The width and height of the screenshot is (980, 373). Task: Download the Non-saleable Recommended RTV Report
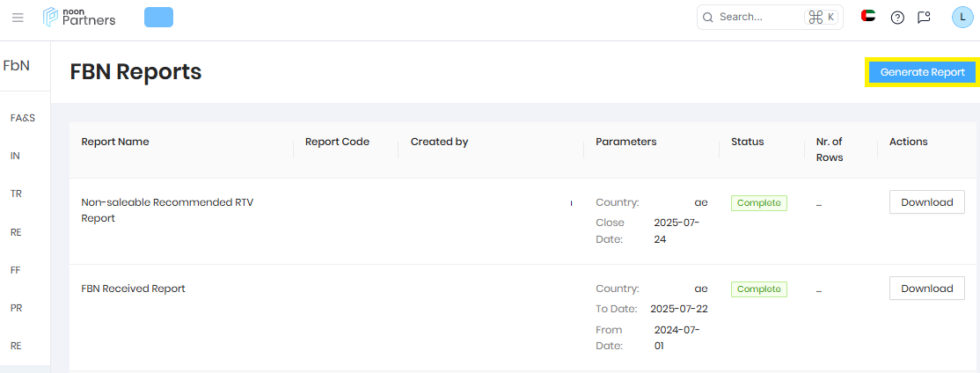927,202
